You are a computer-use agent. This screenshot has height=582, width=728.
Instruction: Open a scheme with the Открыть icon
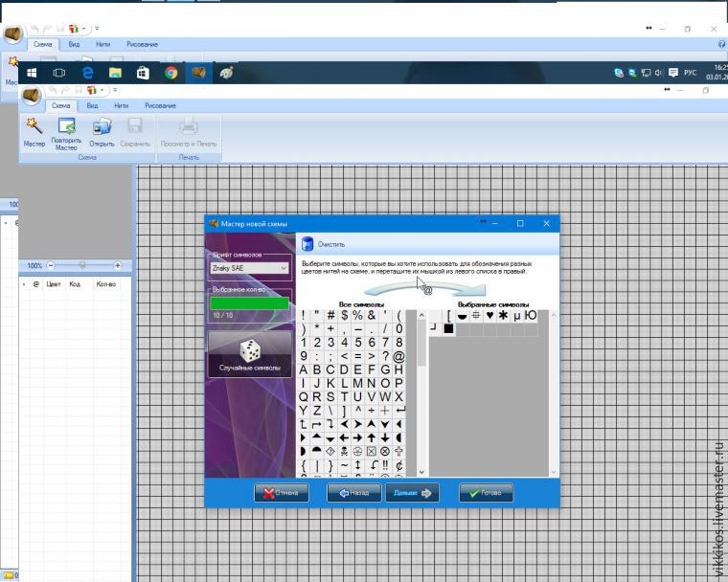click(102, 126)
